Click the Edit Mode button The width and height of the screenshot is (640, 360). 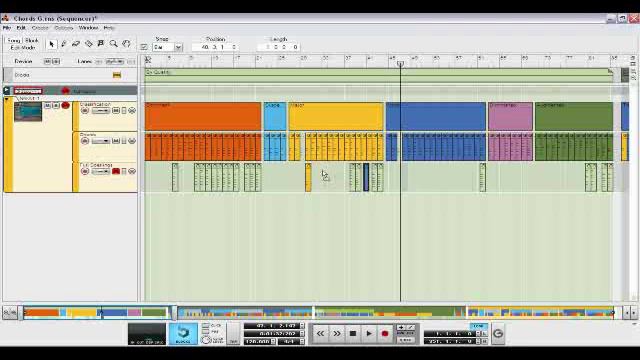[22, 48]
